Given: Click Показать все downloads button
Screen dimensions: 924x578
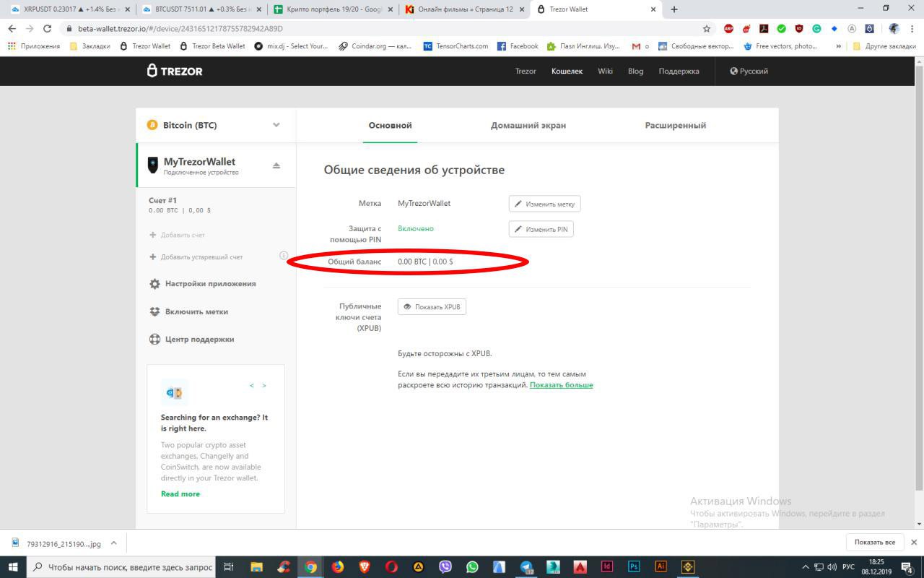Looking at the screenshot, I should 874,542.
